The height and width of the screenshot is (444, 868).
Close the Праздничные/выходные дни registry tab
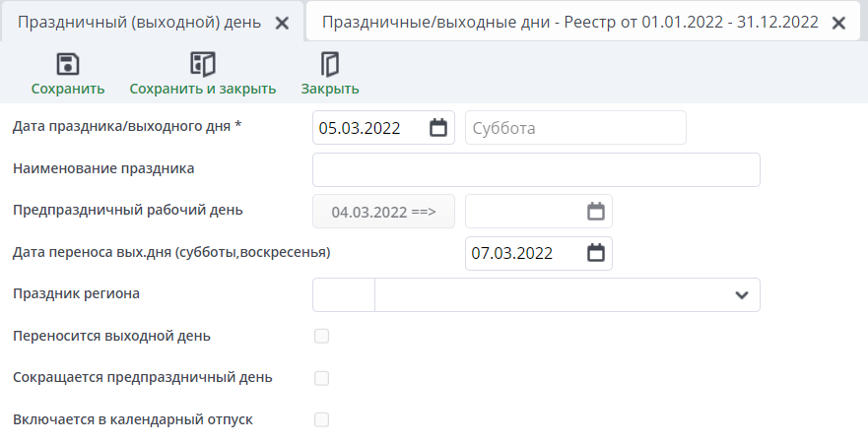click(838, 23)
